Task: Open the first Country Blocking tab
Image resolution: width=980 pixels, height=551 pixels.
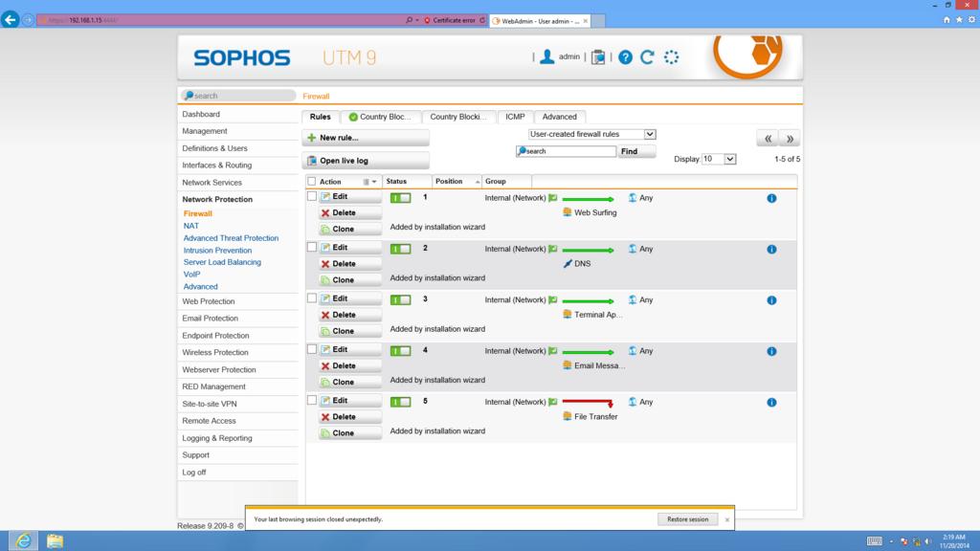Action: click(x=381, y=117)
